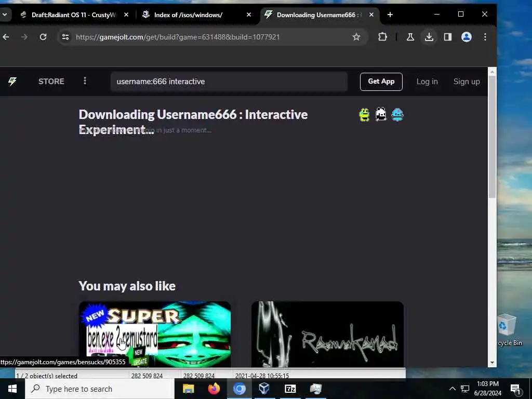Click the page scrollbar down arrow
Viewport: 532px width, 399px height.
tap(492, 363)
